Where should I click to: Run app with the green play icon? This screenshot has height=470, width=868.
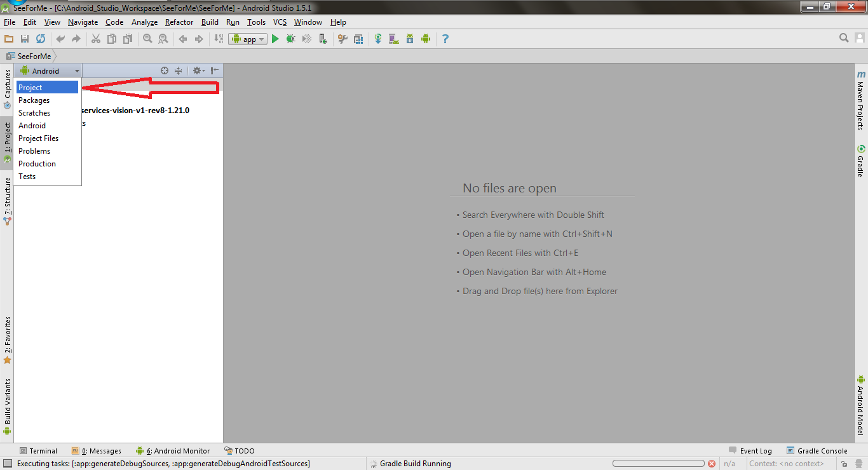275,39
